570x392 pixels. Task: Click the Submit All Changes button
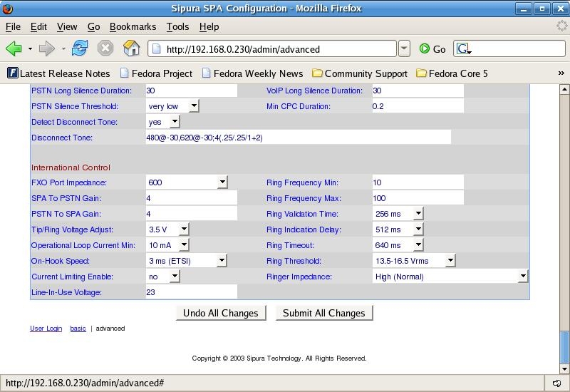point(324,313)
